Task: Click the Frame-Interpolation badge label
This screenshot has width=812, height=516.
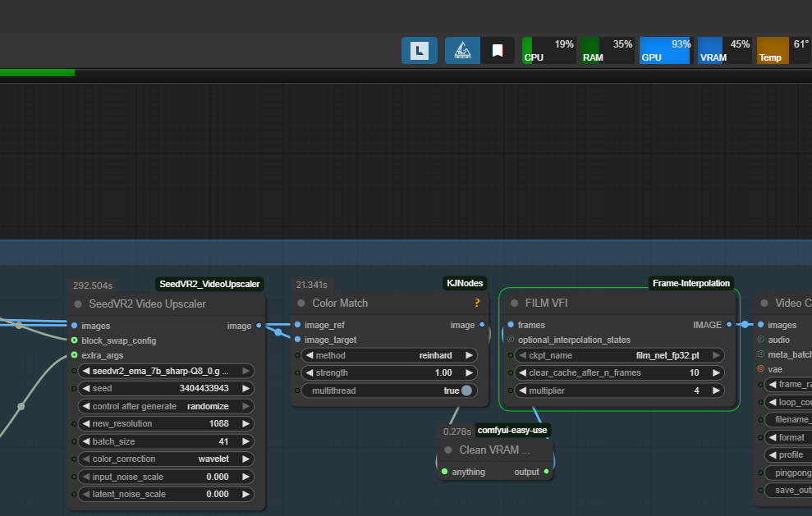Action: 690,283
